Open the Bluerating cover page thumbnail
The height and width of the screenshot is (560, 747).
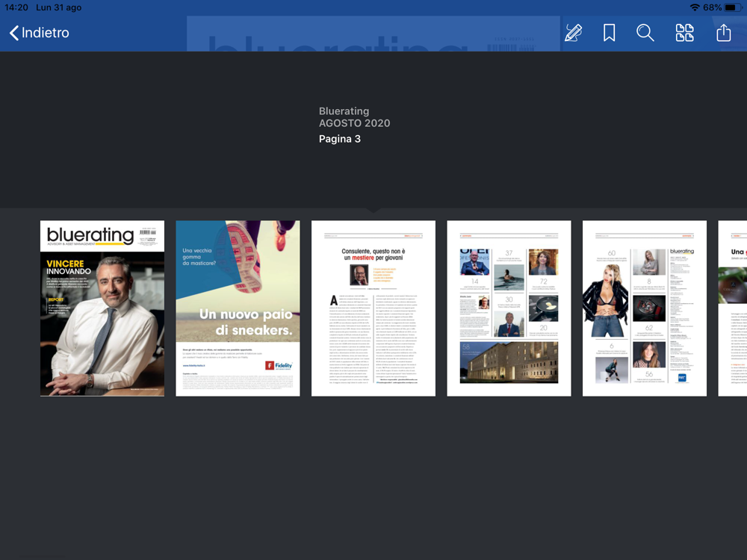tap(102, 308)
